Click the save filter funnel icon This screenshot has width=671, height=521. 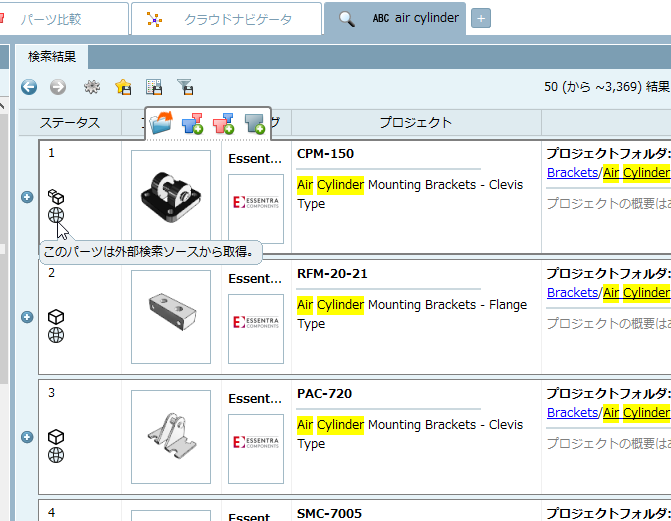point(185,87)
